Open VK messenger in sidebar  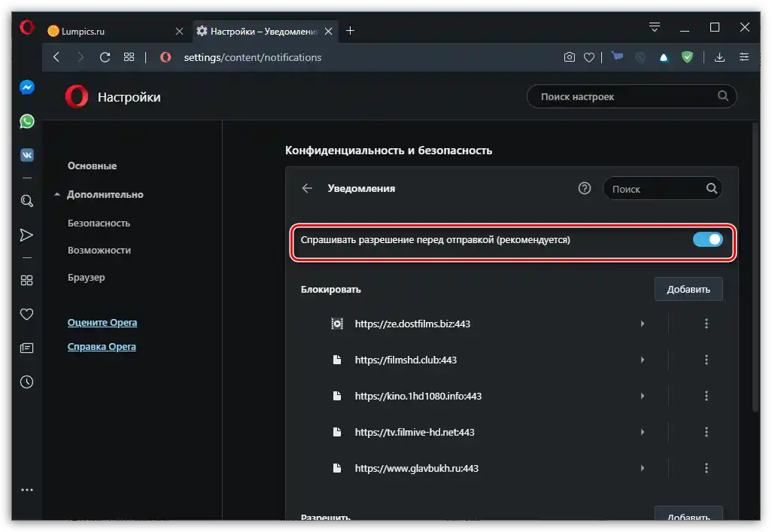tap(26, 155)
